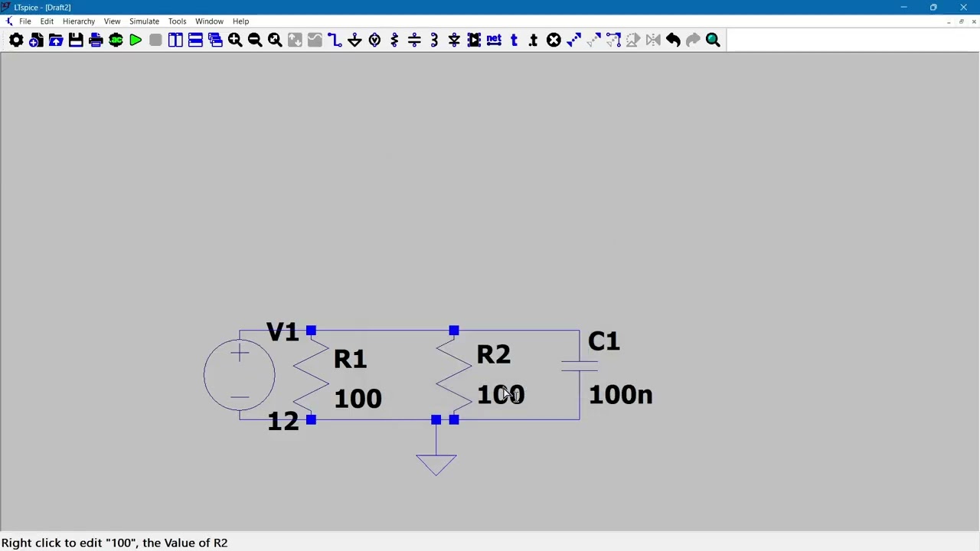980x551 pixels.
Task: Place a ground symbol
Action: [354, 40]
